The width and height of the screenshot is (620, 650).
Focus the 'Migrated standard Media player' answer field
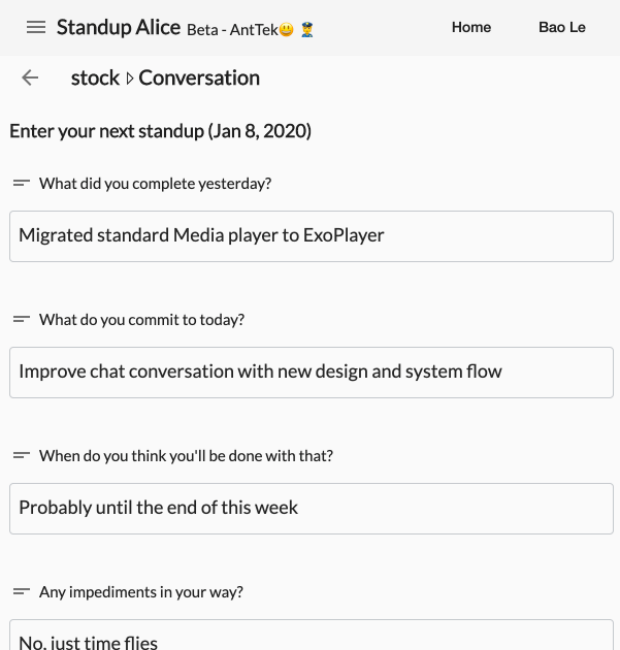point(311,236)
